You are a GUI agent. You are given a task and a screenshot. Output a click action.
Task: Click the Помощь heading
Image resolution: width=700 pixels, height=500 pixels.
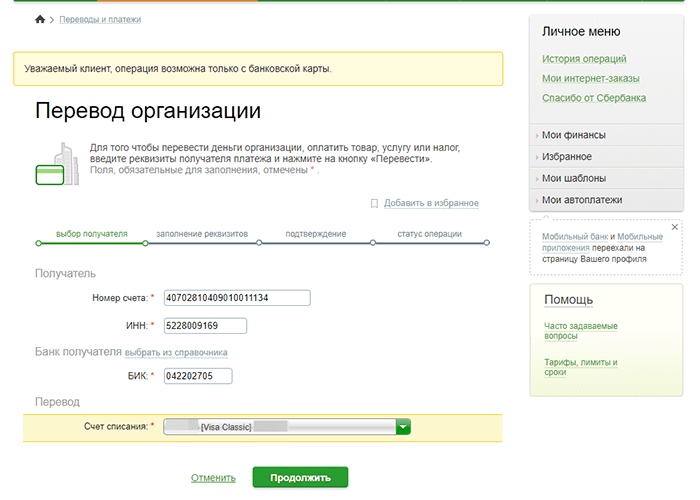point(568,300)
